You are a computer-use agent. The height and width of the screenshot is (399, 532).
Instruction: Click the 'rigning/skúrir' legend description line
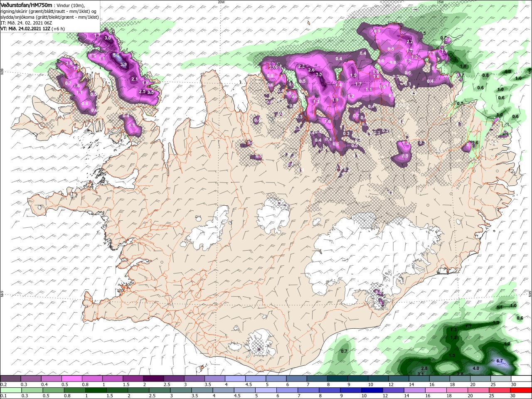[x=49, y=11]
